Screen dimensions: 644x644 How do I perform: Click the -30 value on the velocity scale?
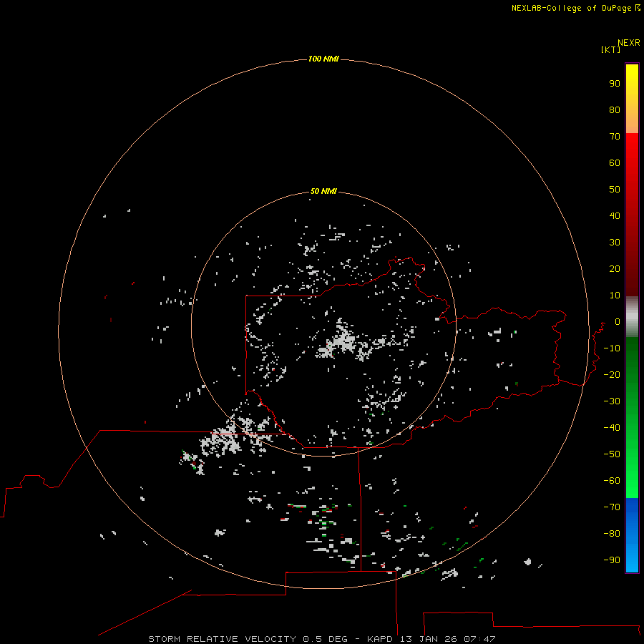[x=612, y=401]
